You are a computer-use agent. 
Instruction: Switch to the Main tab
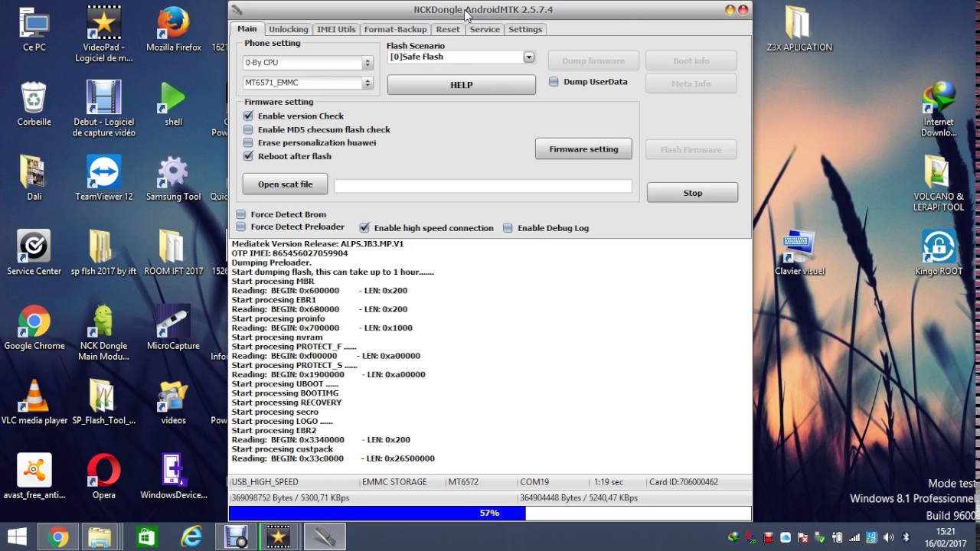coord(247,29)
